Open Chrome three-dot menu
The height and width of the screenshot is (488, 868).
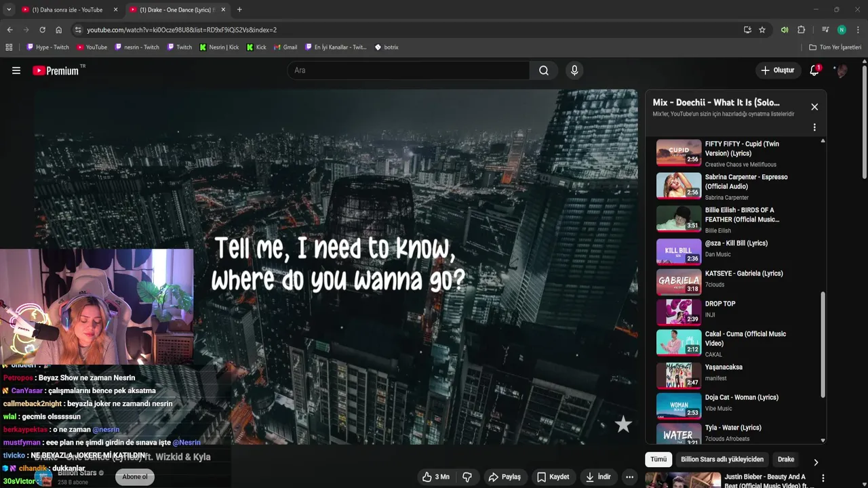point(858,30)
